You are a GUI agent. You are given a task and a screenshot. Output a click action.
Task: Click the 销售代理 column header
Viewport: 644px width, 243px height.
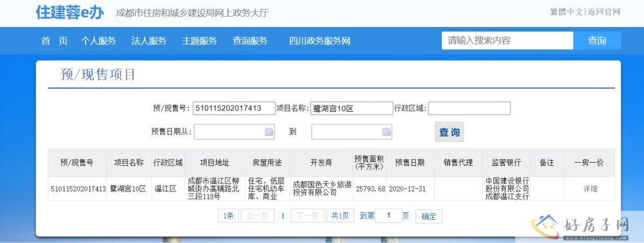pos(459,163)
